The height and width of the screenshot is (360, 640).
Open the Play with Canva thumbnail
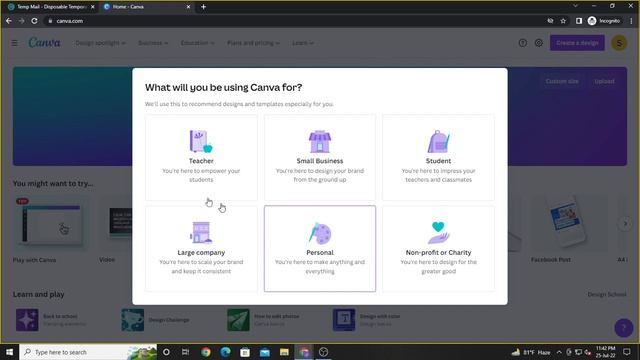[51, 224]
